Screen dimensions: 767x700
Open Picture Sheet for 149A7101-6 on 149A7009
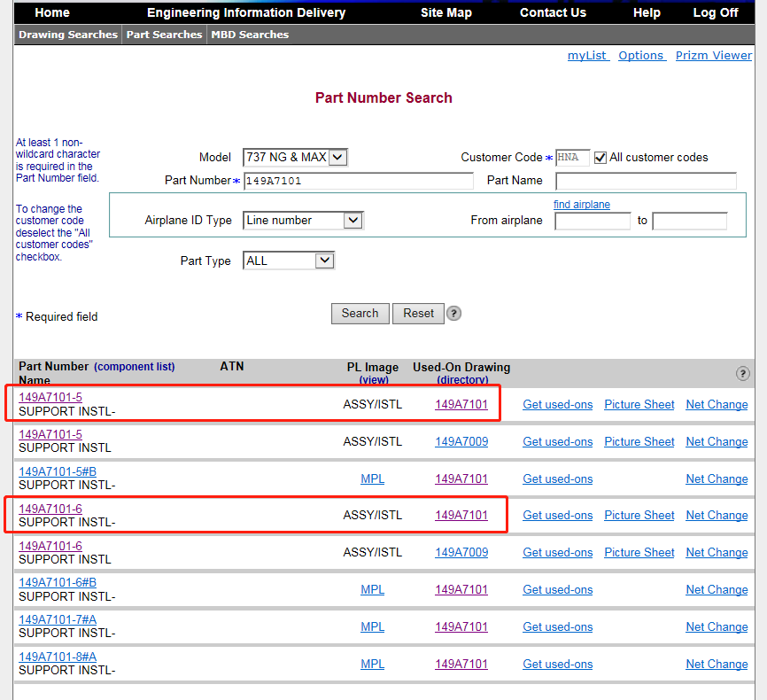coord(639,552)
